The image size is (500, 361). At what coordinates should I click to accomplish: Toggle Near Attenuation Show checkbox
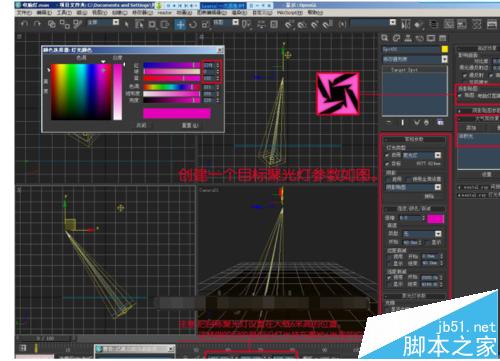click(390, 263)
